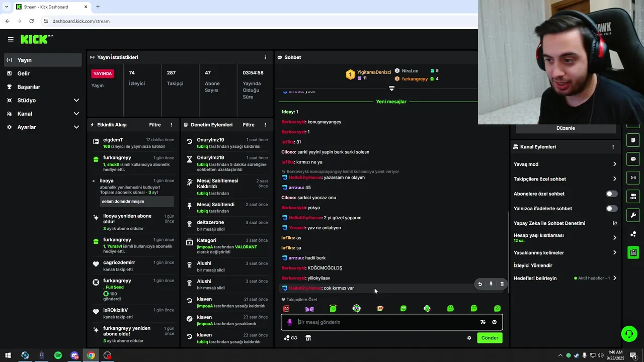Delete the highlighted chat message
644x362 pixels.
502,284
